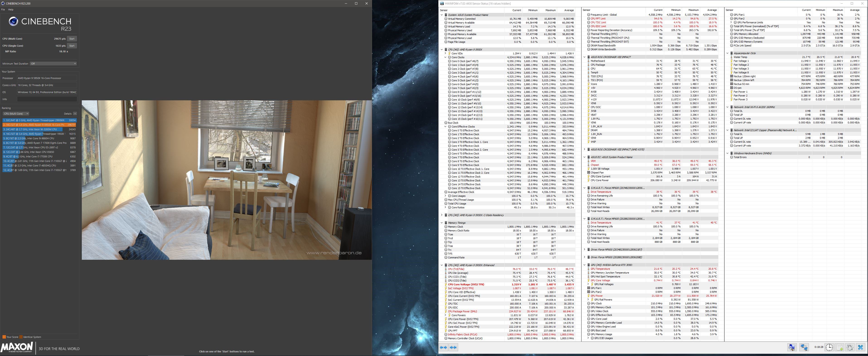Image resolution: width=868 pixels, height=356 pixels.
Task: Select ranking row Intel Xeon W-3265M CPU
Action: tap(39, 129)
